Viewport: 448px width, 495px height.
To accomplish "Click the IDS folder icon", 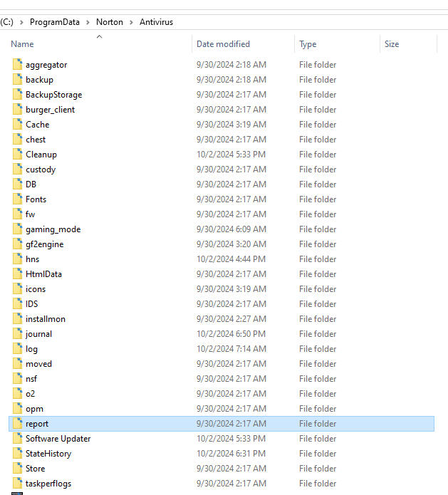I will point(18,303).
